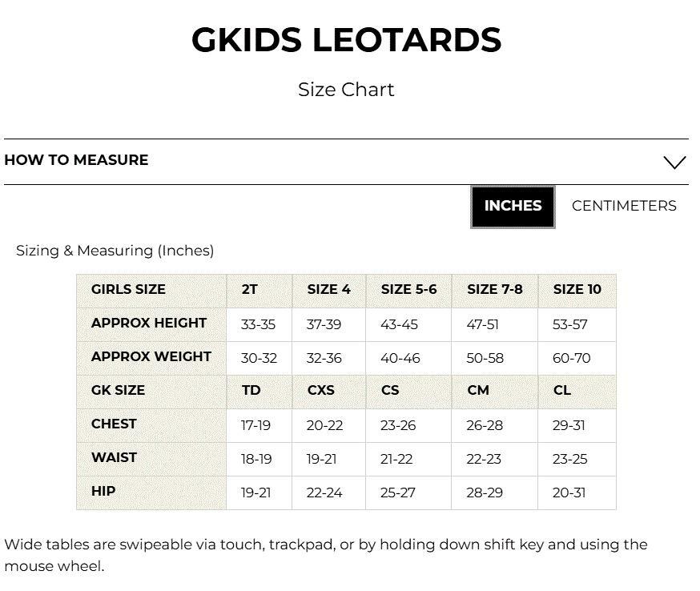Select the SIZE 4 column header

coord(328,291)
